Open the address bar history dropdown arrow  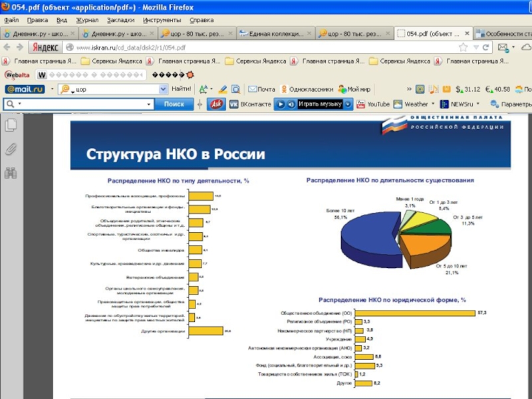click(476, 47)
